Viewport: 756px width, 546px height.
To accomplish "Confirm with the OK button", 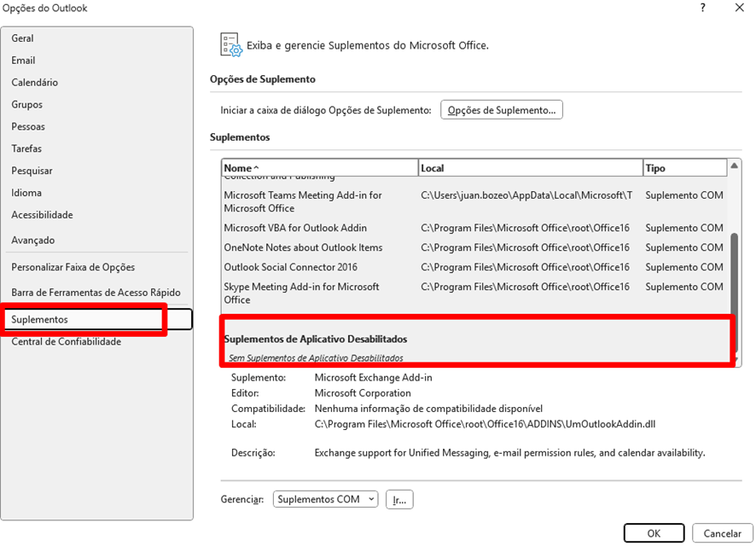I will click(x=654, y=533).
